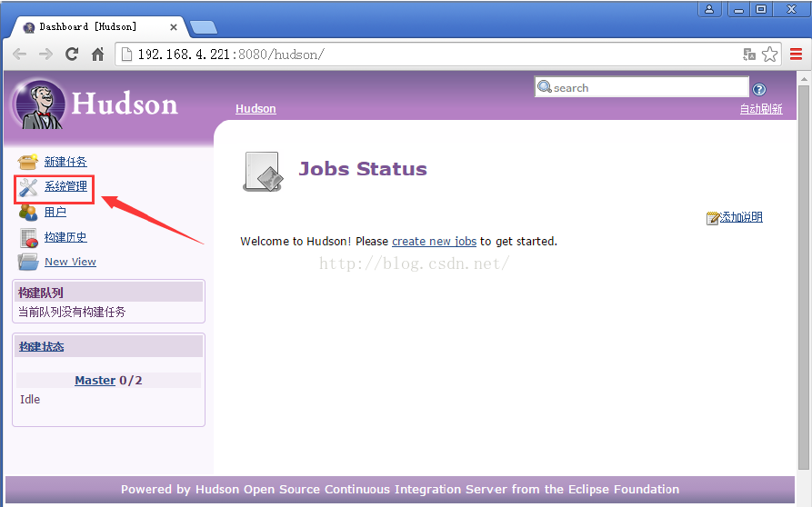This screenshot has height=507, width=812.
Task: Open the Chrome hamburger menu
Action: point(796,54)
